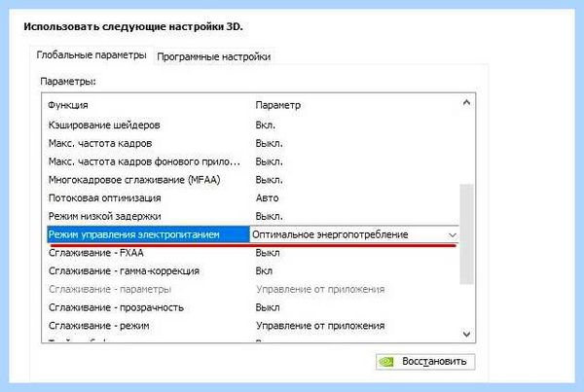584x392 pixels.
Task: Click the scroll down arrow in the settings list
Action: pos(466,334)
